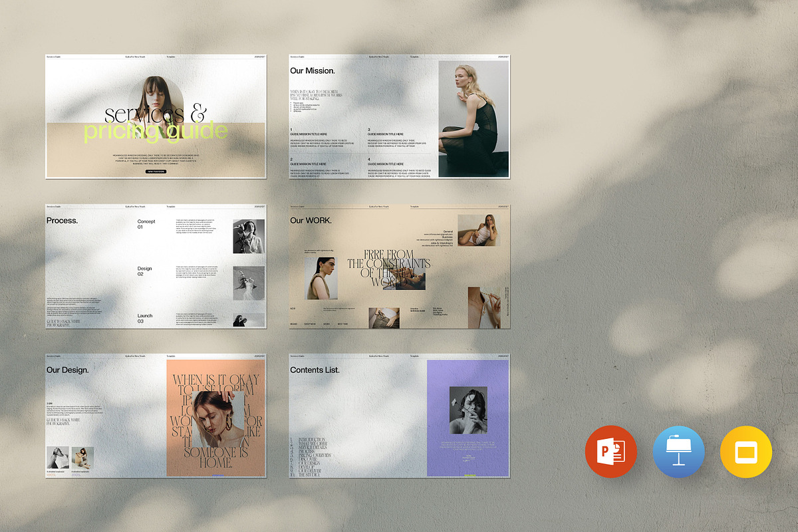The width and height of the screenshot is (798, 532).
Task: Open the Our Design slide thumbnail
Action: (x=156, y=416)
